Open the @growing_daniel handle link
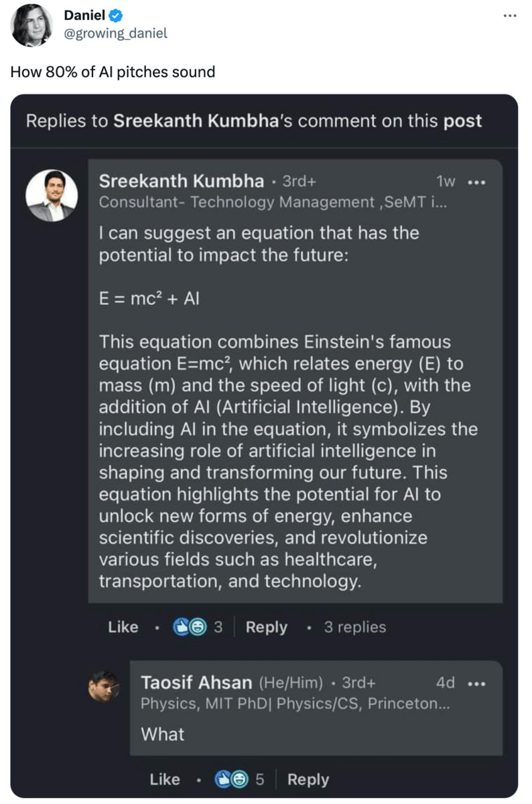 click(115, 32)
